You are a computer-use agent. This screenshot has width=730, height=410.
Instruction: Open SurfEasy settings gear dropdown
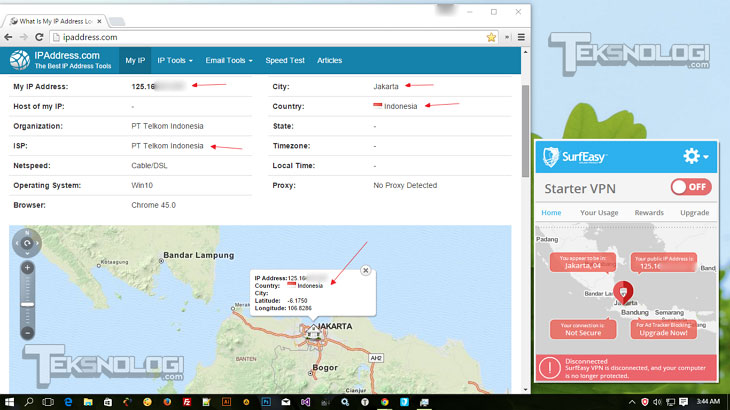point(696,156)
